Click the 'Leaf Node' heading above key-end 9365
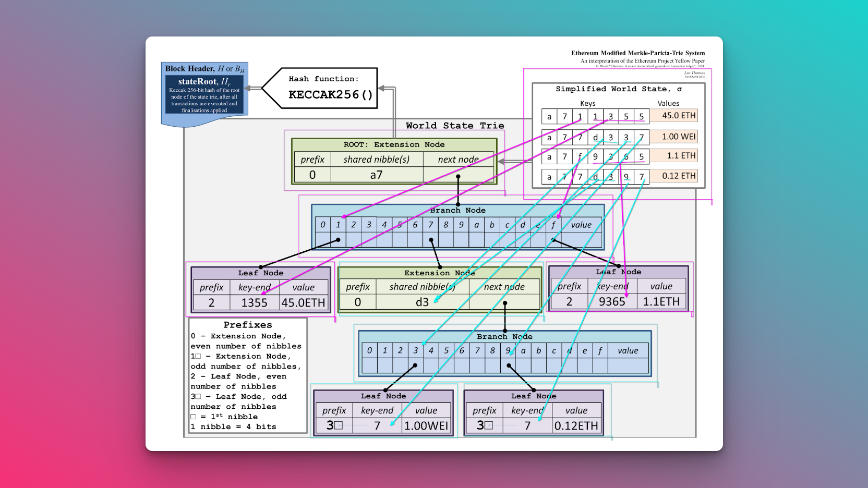 (x=619, y=272)
